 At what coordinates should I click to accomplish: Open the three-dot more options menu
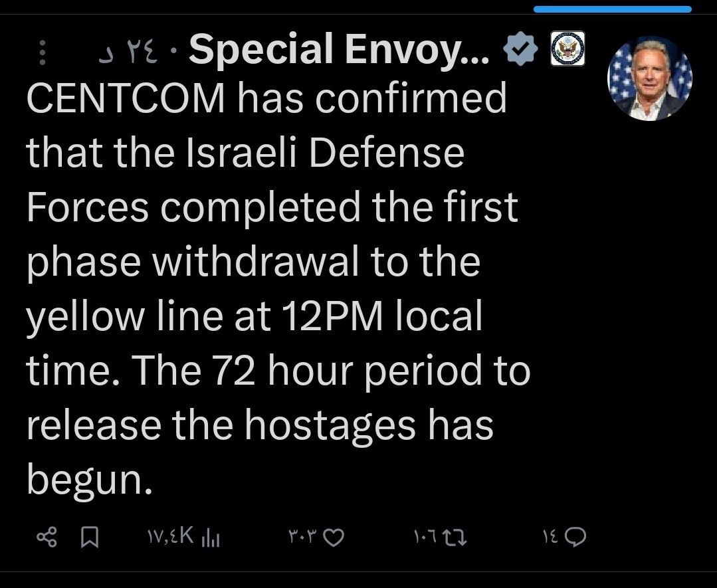point(42,51)
